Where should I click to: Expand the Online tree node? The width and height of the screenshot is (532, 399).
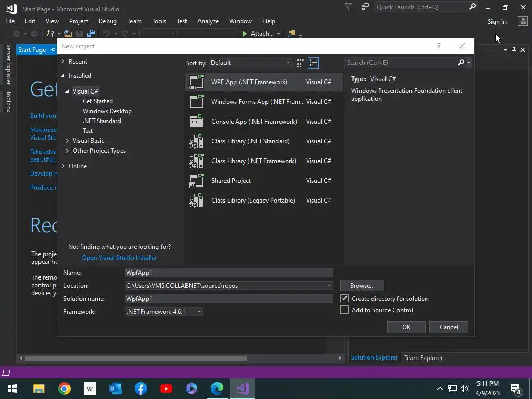point(63,166)
